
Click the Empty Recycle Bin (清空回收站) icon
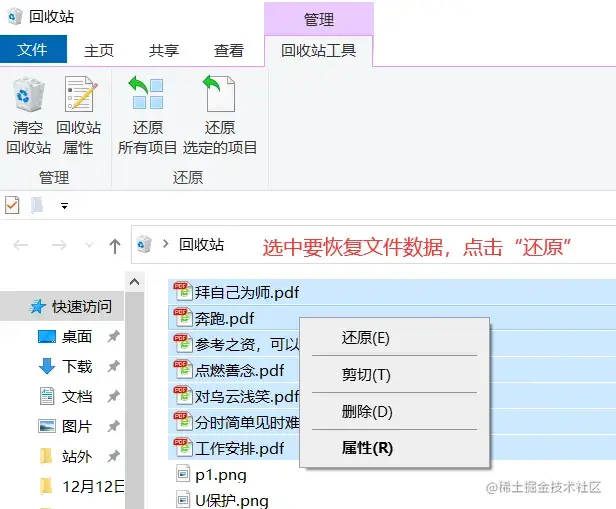[28, 95]
